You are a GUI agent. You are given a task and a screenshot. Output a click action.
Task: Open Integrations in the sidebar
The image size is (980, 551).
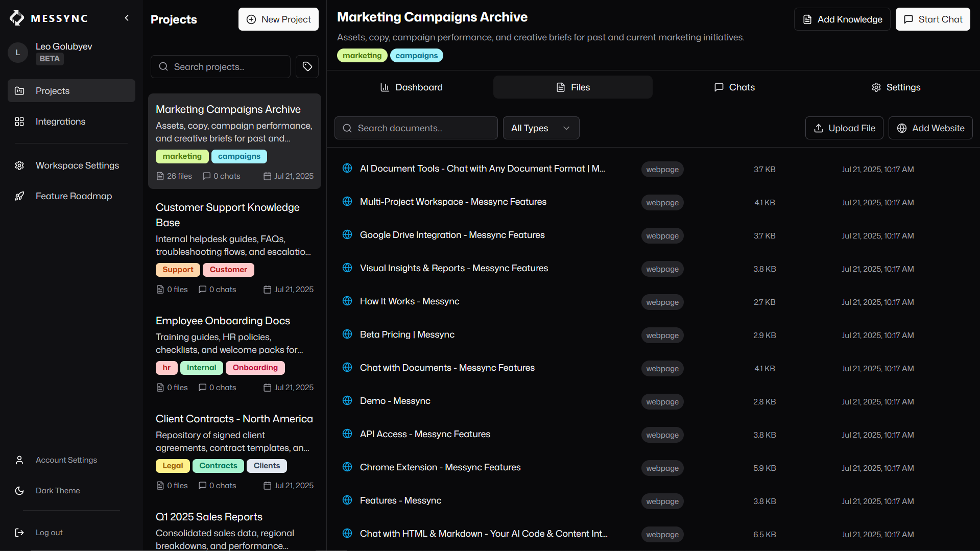[x=71, y=122]
